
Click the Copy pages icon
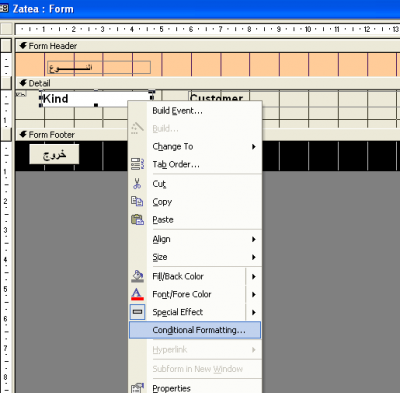(137, 201)
